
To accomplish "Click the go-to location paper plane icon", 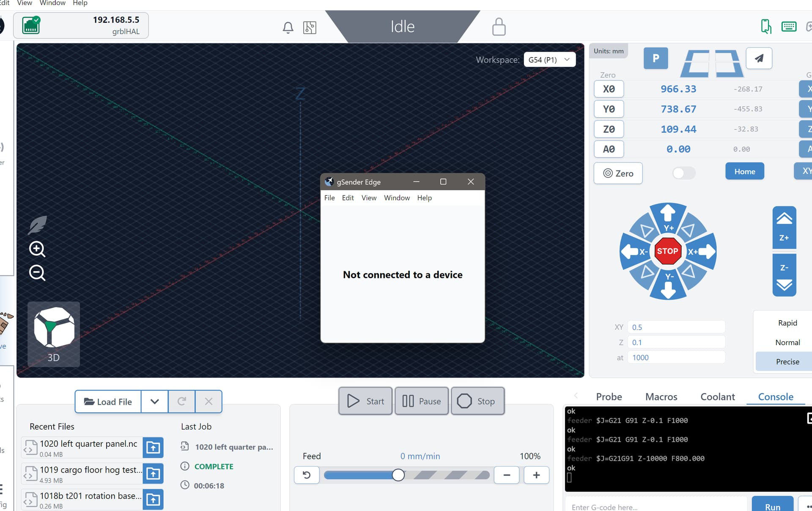I will [x=759, y=58].
